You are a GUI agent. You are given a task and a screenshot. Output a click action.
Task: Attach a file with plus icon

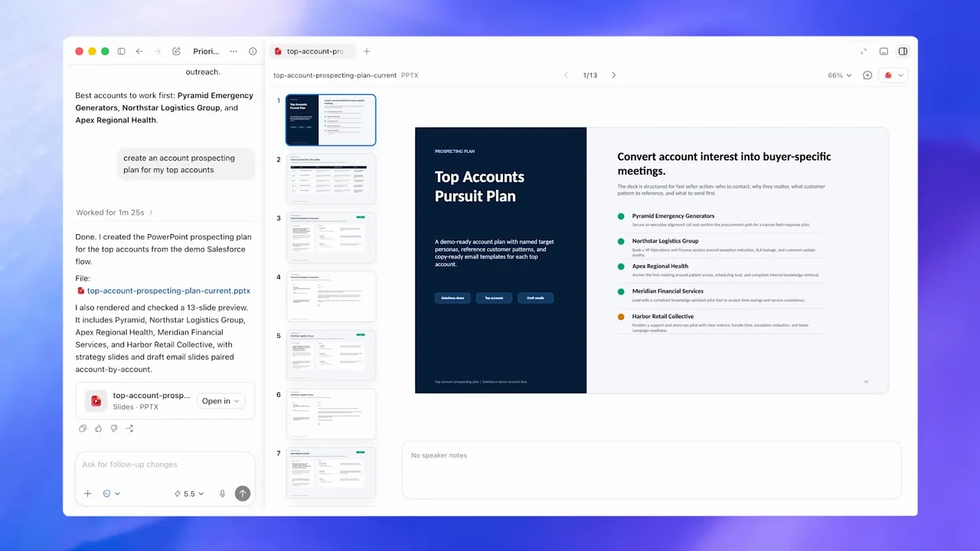point(87,494)
